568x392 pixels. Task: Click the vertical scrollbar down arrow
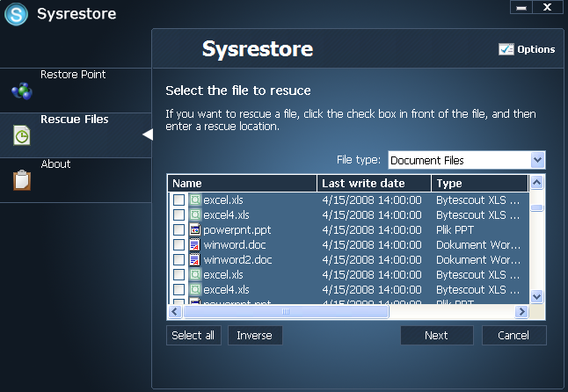point(537,297)
